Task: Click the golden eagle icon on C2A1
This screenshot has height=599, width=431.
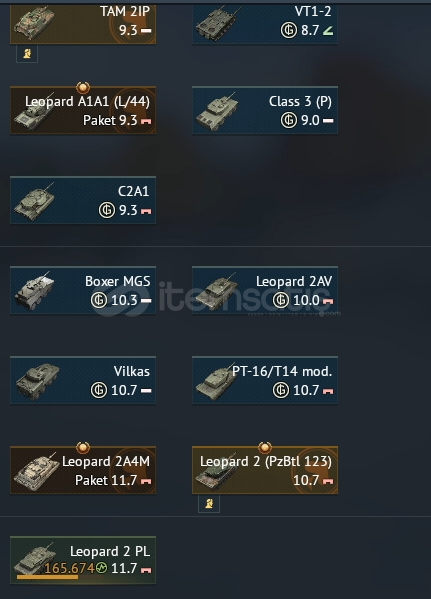Action: point(107,210)
